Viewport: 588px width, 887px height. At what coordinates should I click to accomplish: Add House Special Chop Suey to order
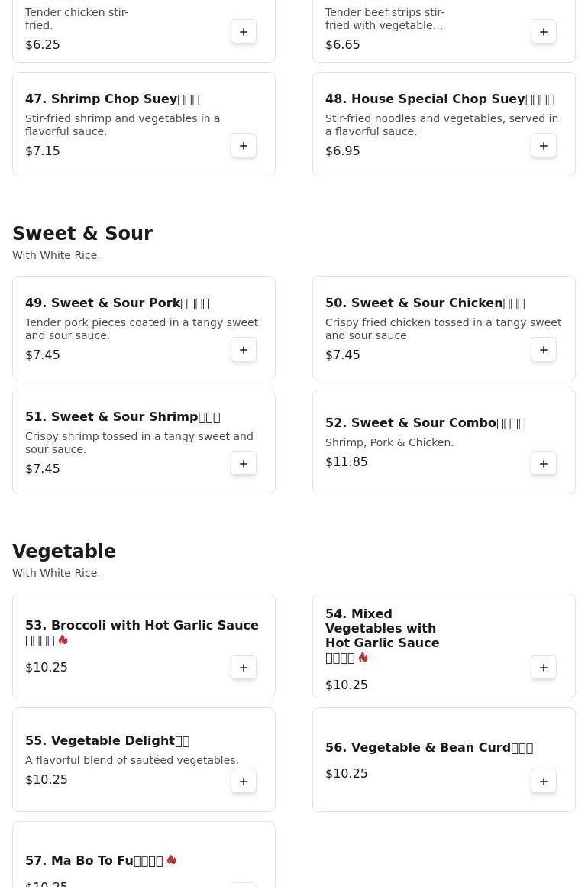point(544,146)
